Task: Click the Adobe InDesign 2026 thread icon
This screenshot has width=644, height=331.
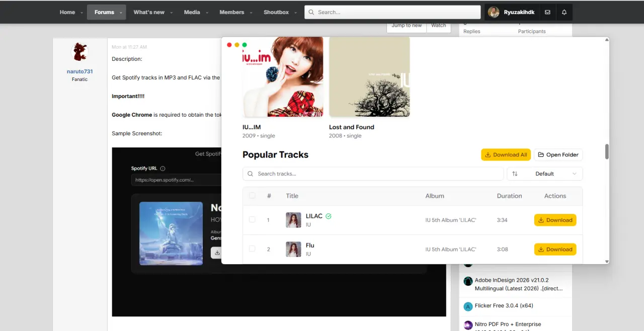Action: [x=468, y=281]
